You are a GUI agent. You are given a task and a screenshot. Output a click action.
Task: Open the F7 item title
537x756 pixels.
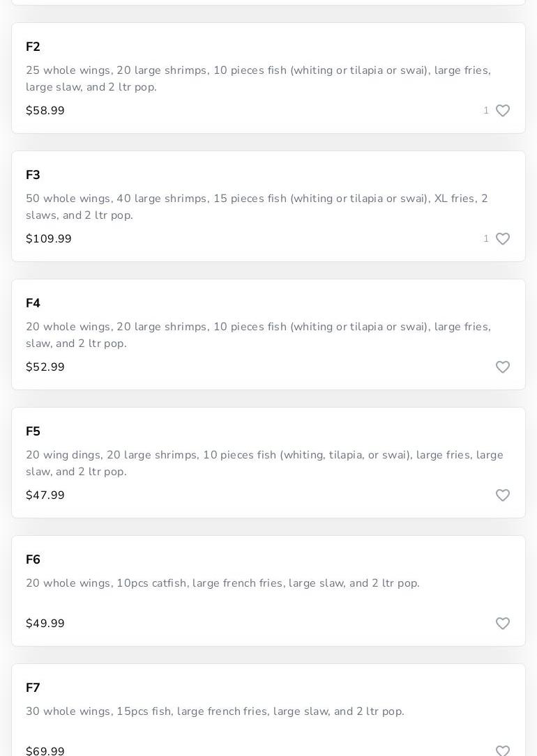pyautogui.click(x=33, y=688)
